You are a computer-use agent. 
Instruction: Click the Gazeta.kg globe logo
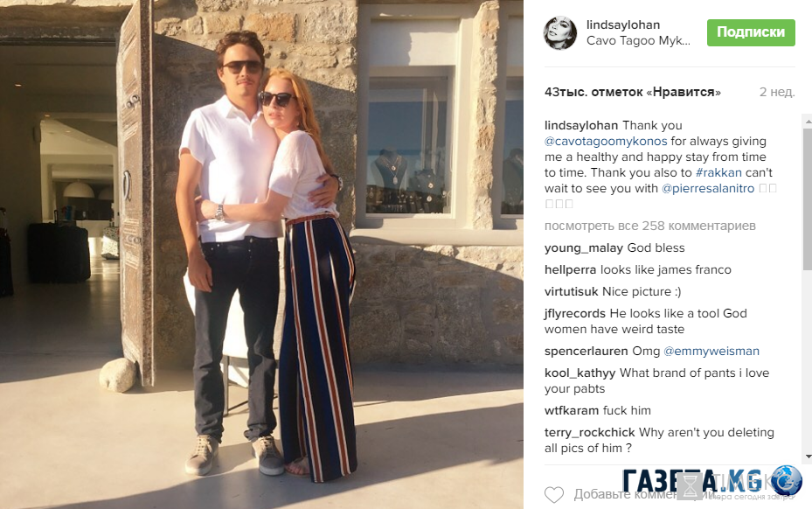pos(786,480)
